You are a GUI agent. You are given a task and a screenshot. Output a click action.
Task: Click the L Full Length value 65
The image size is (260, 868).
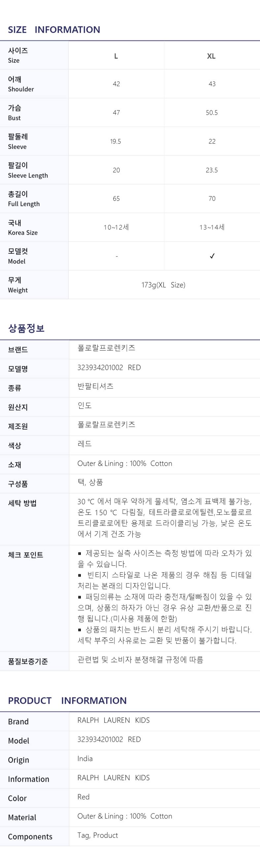click(116, 198)
